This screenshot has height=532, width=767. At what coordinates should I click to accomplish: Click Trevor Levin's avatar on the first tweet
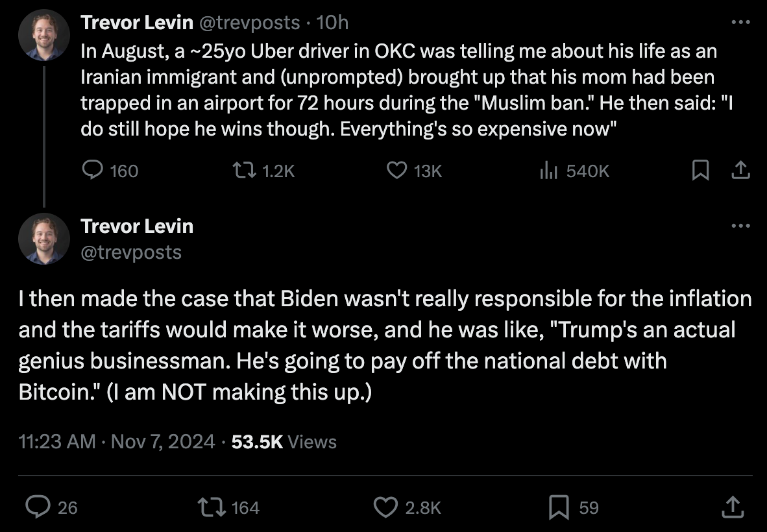click(x=44, y=35)
